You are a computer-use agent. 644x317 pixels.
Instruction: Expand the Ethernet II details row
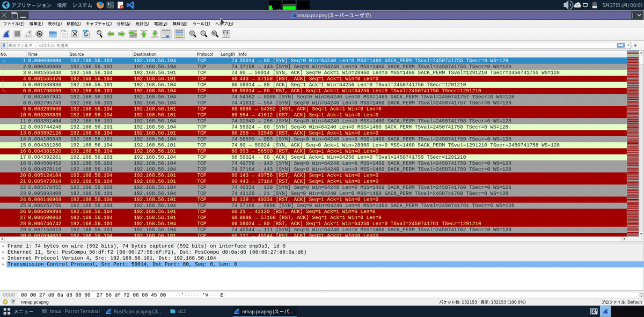tap(4, 252)
